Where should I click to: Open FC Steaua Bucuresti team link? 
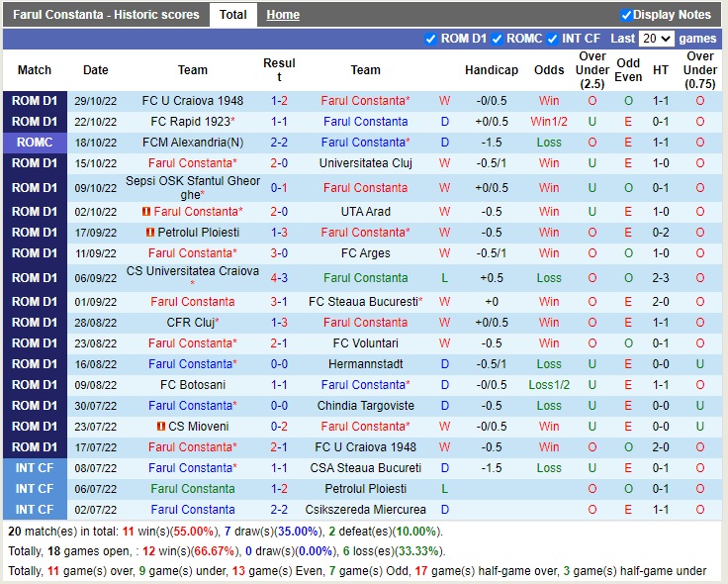[x=363, y=302]
